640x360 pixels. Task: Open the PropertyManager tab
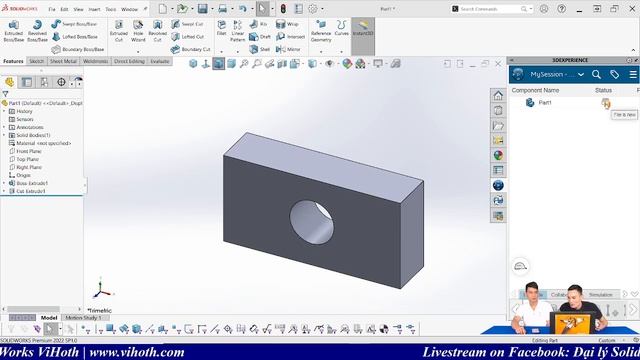point(27,82)
